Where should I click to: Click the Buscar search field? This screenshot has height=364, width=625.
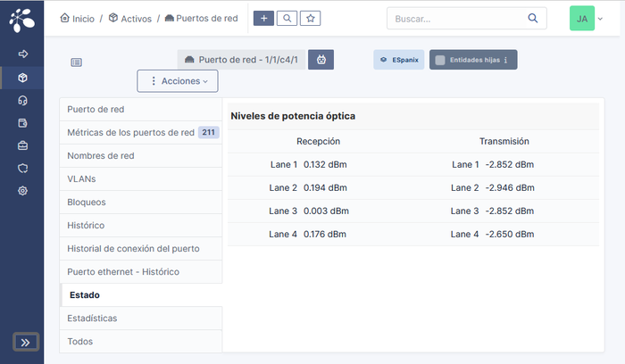[455, 18]
